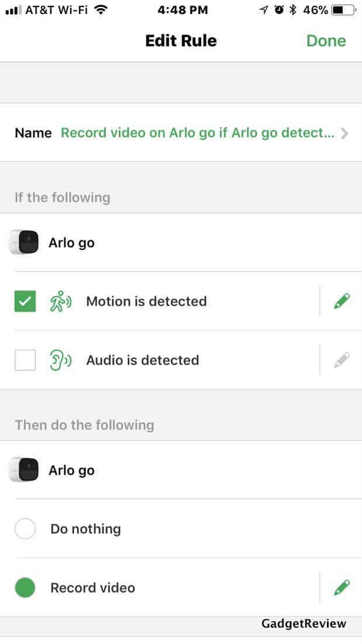This screenshot has width=362, height=644.
Task: Tap the ear audio detection icon
Action: coord(60,360)
